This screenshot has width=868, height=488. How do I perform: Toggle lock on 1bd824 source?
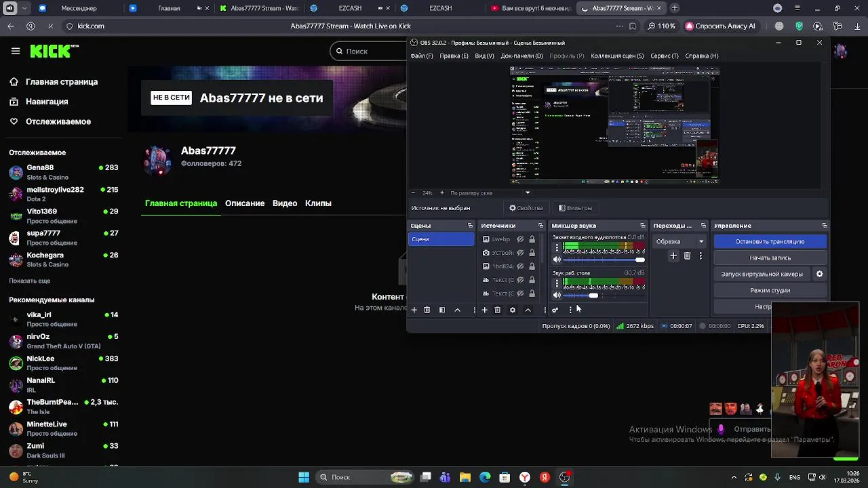[532, 266]
